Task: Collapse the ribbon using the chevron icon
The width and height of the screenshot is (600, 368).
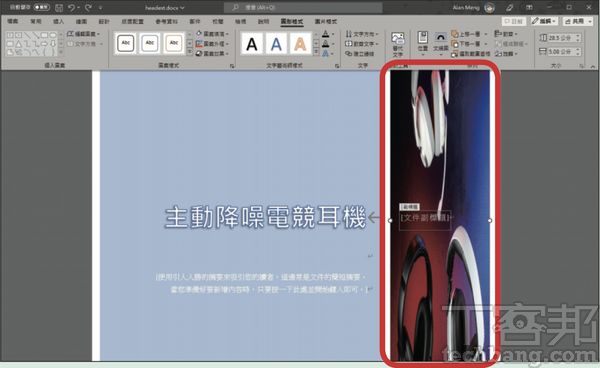Action: coord(593,67)
